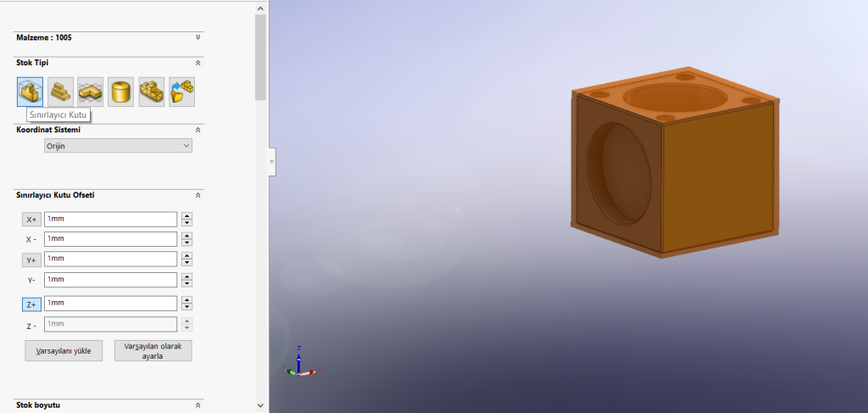
Task: Expand the Malzeme : 1005 section
Action: point(198,37)
